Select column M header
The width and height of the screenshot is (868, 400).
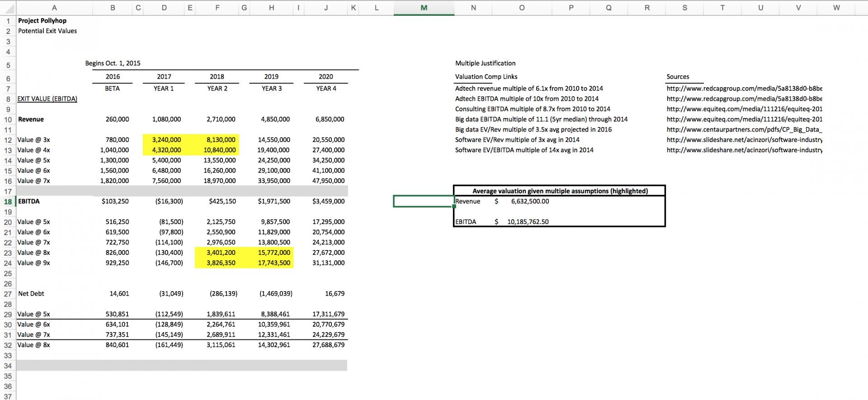click(x=424, y=8)
